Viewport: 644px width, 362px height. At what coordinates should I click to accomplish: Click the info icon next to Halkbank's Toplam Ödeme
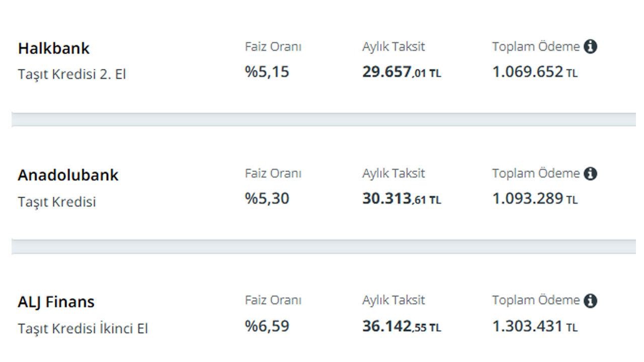(x=591, y=47)
